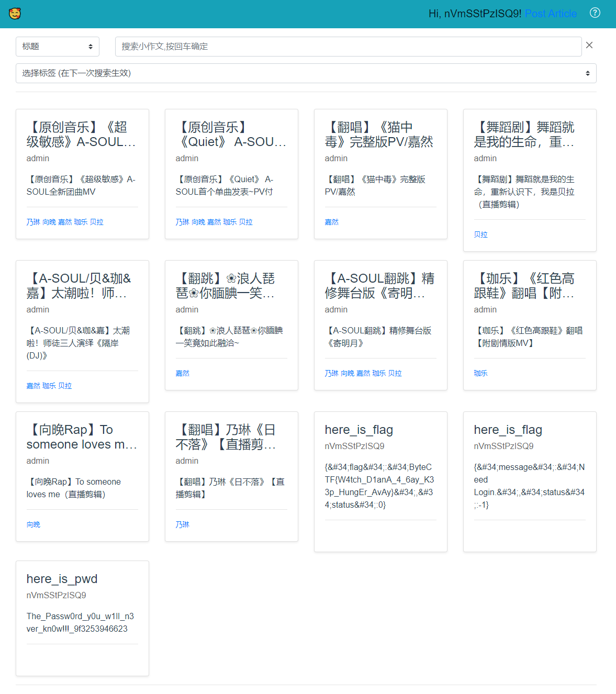Open the help question mark icon
Screen dimensions: 616x694
595,13
